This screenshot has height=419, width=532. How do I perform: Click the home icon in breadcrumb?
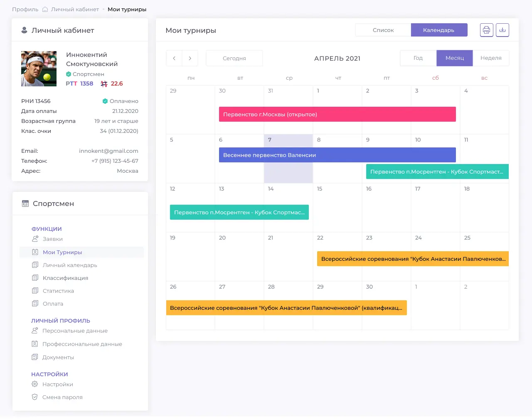click(45, 9)
